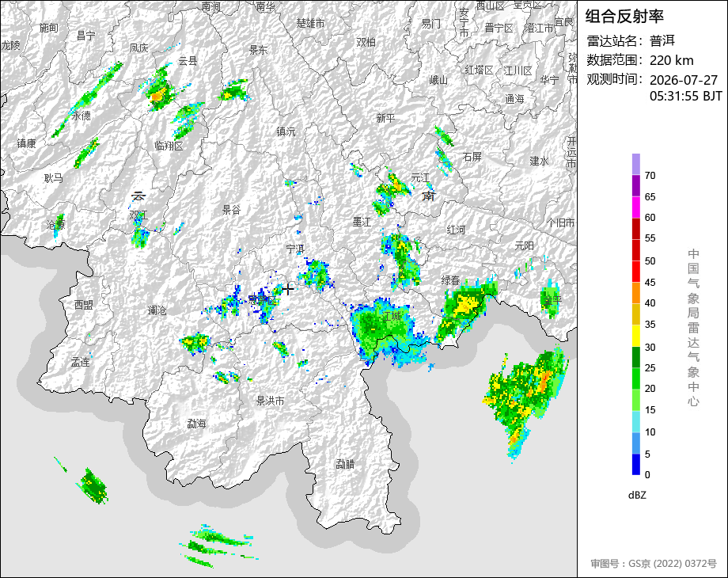728x578 pixels.
Task: Click the 景洪市 map label
Action: (x=270, y=401)
